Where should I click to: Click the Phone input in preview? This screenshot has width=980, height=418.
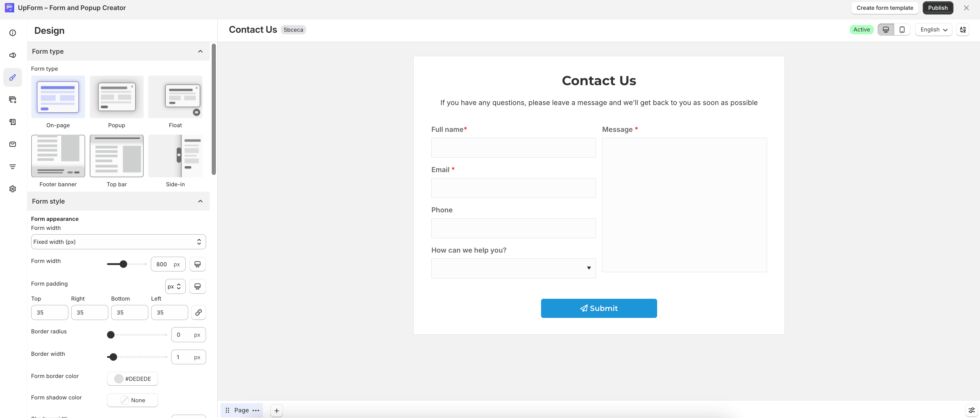click(x=513, y=228)
